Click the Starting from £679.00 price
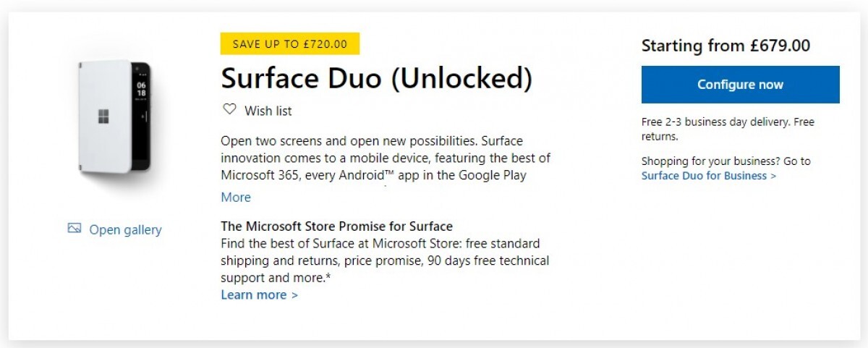 (726, 46)
